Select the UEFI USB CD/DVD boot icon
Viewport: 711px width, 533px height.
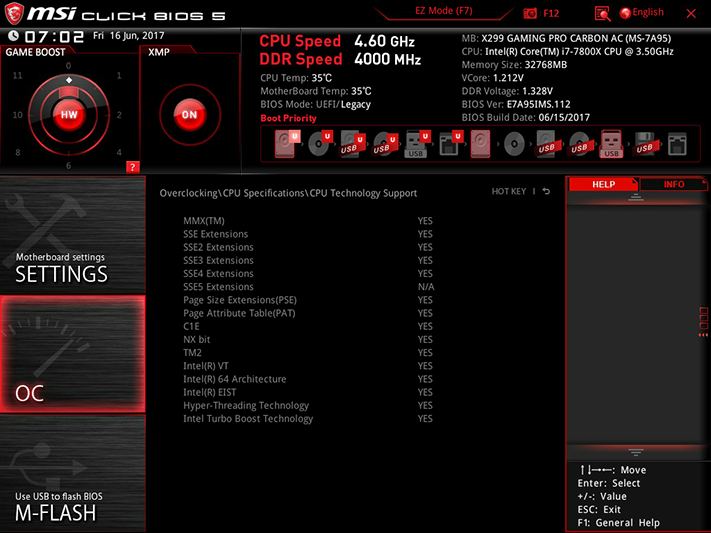[x=385, y=144]
